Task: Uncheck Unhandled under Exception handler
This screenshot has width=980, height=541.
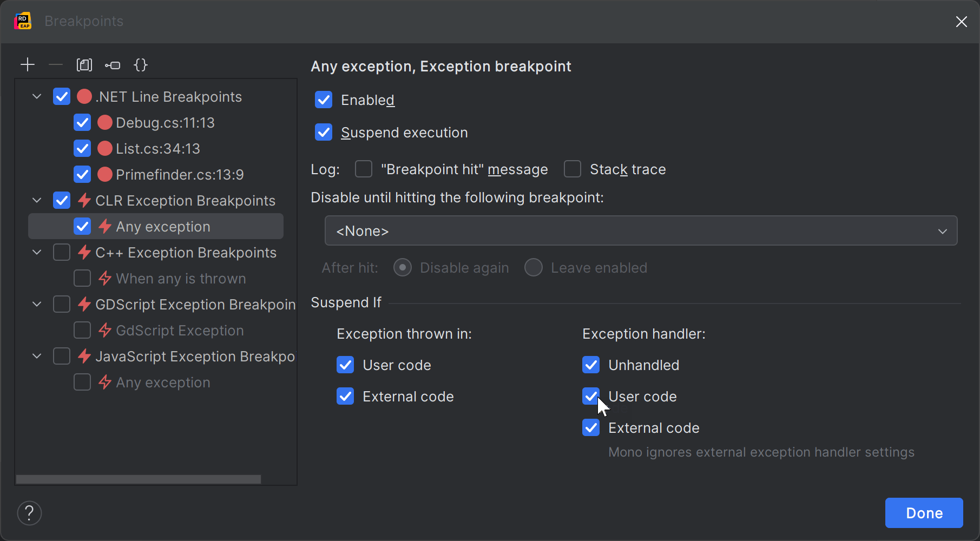Action: click(591, 365)
